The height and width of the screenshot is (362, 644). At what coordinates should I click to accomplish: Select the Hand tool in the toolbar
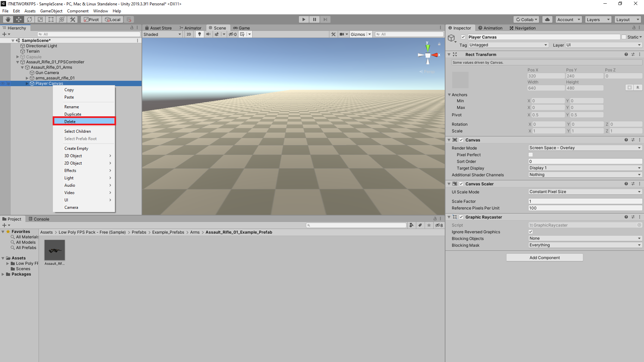click(7, 19)
